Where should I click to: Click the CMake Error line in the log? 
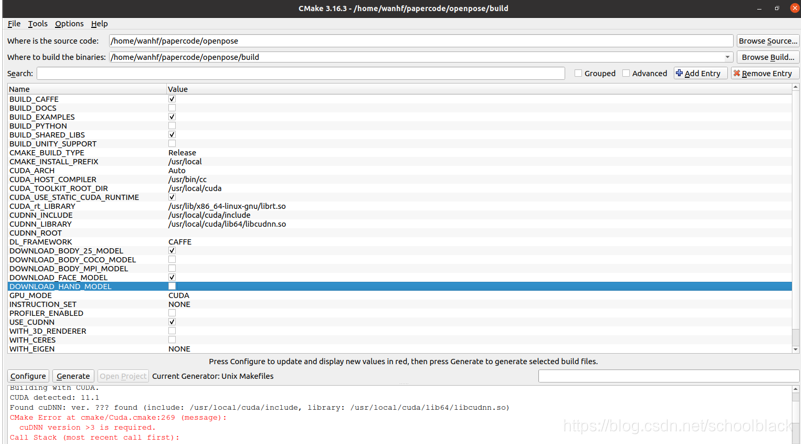(x=118, y=417)
